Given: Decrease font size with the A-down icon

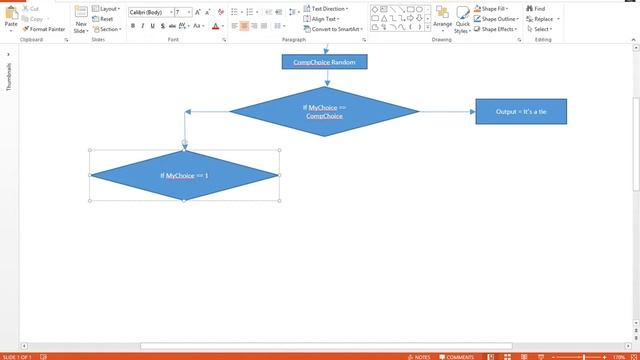Looking at the screenshot, I should pos(208,12).
